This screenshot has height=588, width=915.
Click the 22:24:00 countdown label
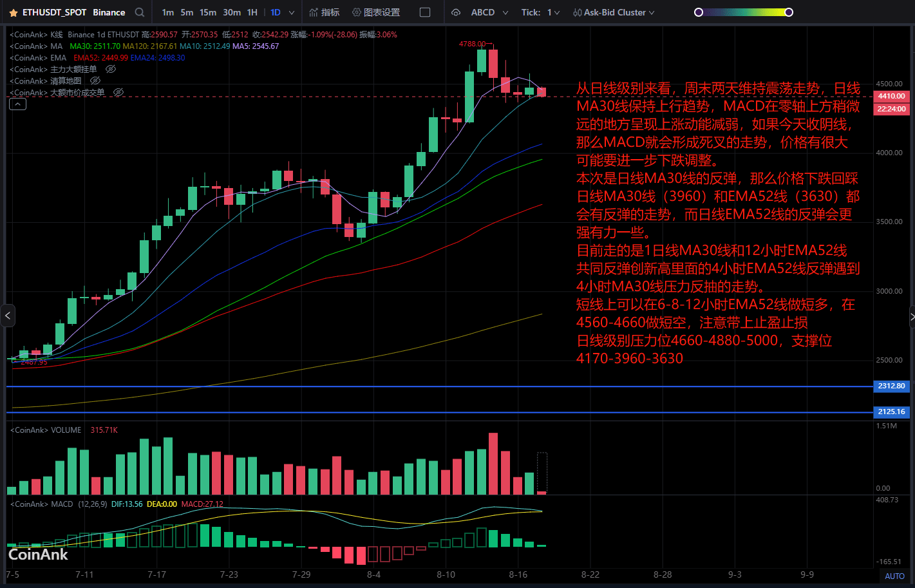tap(892, 109)
